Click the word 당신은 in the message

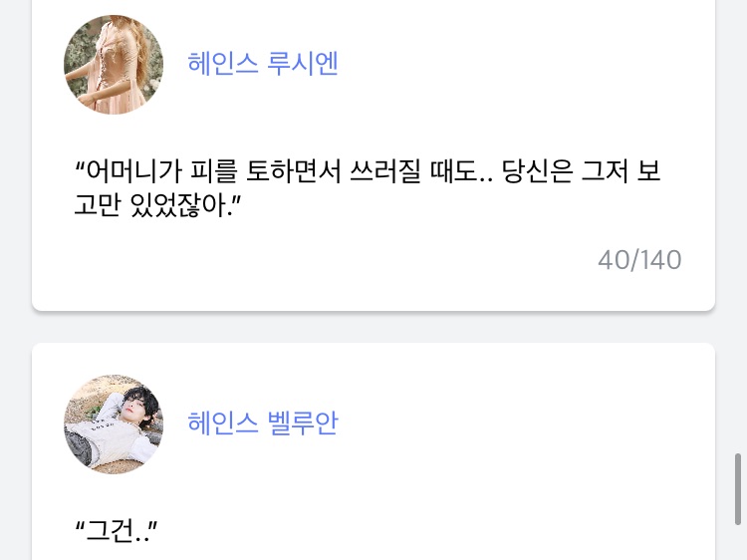pyautogui.click(x=537, y=170)
